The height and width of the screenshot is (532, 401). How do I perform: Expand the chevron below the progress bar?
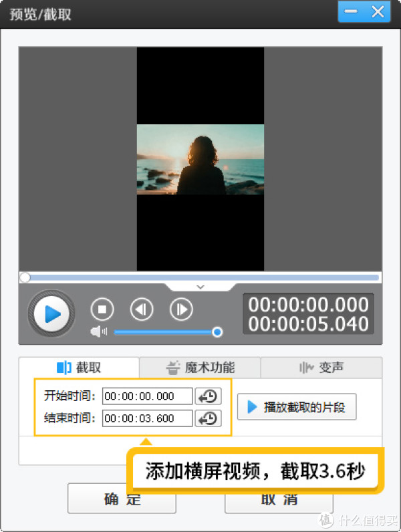200,287
